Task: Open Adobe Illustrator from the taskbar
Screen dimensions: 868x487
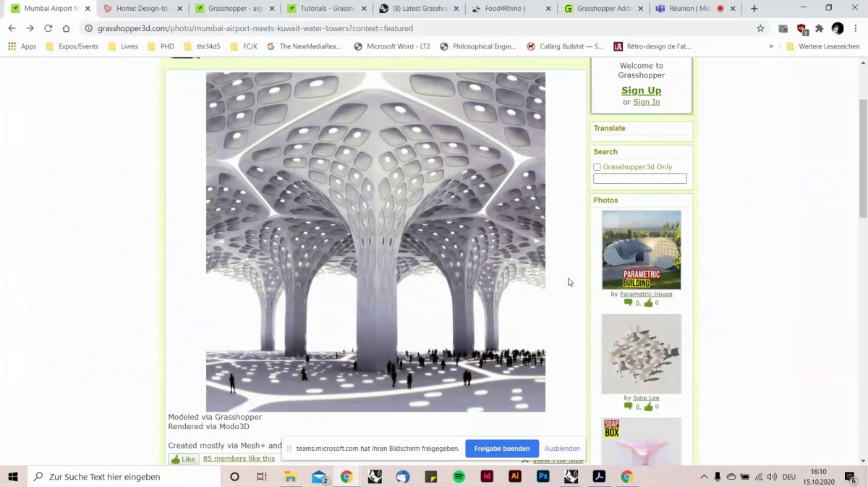Action: coord(515,477)
